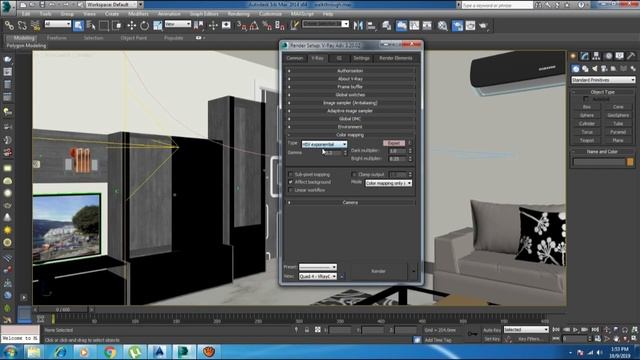Screen dimensions: 640x360
Task: Click the Select and Link tool
Action: (9, 26)
